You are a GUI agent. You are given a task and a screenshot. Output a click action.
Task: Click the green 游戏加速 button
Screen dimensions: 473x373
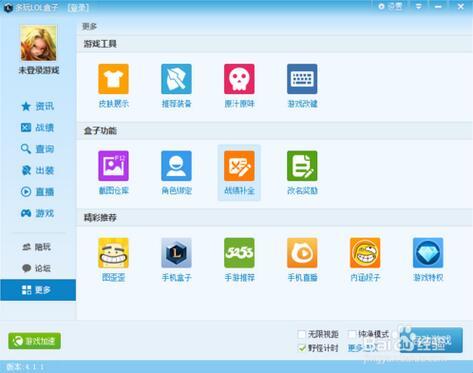tap(34, 341)
